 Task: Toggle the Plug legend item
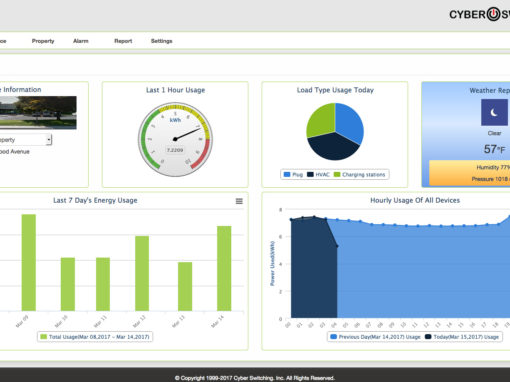[x=293, y=174]
